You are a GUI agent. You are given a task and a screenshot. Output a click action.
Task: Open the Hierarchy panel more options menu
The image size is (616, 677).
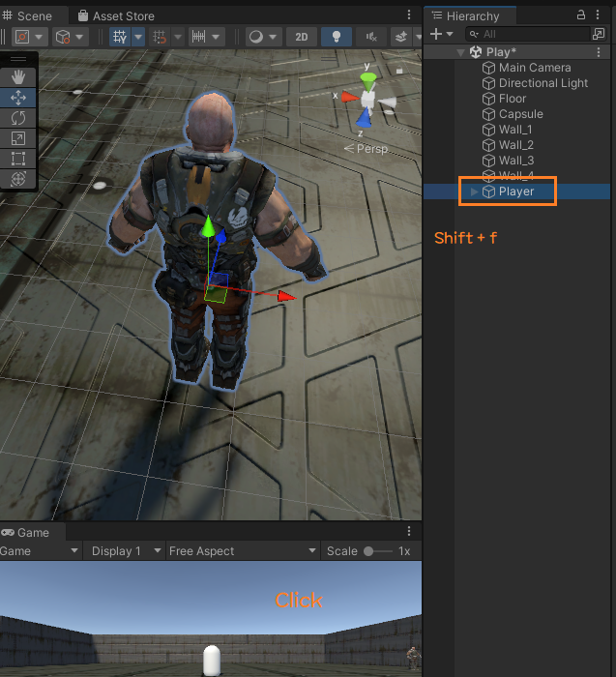coord(598,15)
